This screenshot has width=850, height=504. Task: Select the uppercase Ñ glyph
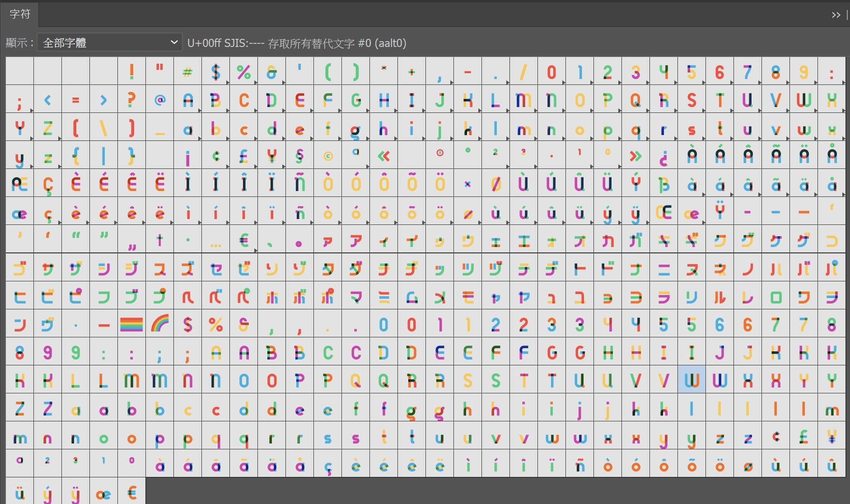coord(300,183)
